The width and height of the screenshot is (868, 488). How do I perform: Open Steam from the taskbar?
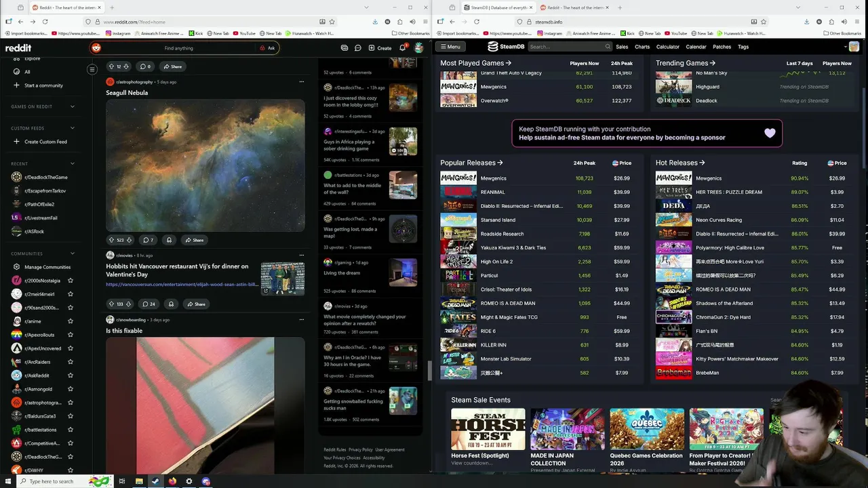155,481
